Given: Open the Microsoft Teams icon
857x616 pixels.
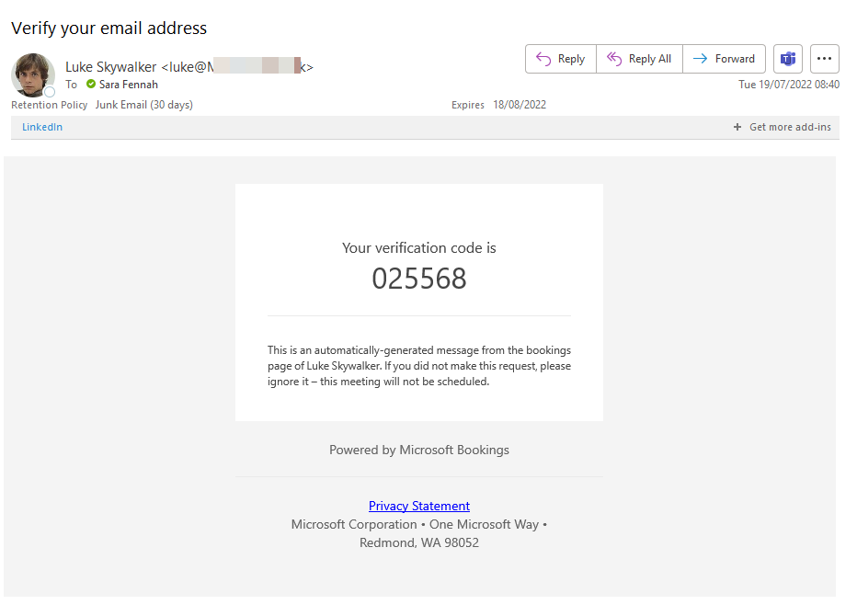Looking at the screenshot, I should tap(787, 59).
